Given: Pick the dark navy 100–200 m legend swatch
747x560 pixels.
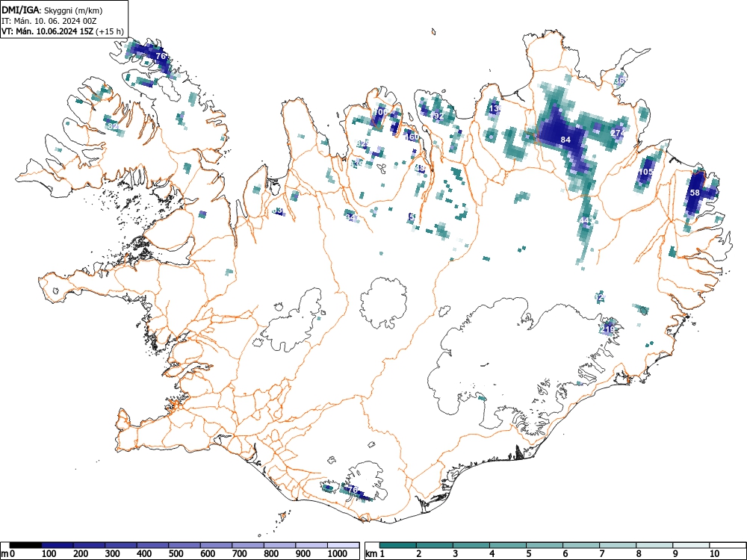Looking at the screenshot, I should pyautogui.click(x=58, y=545).
